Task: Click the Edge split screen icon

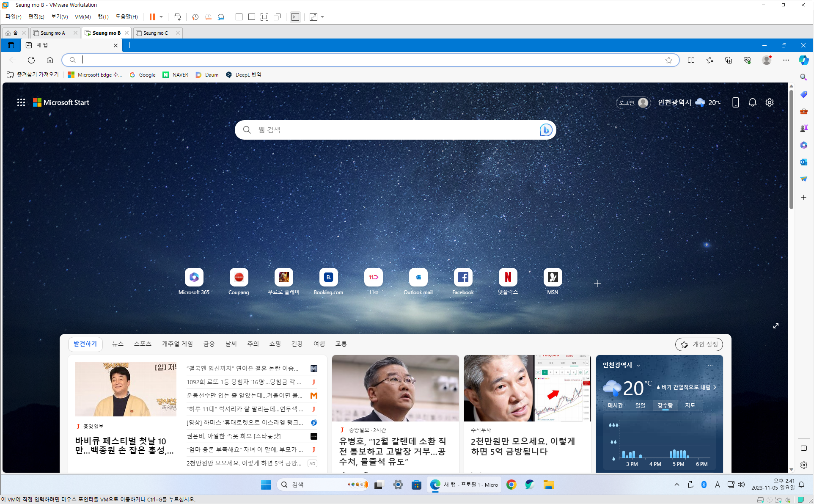Action: pyautogui.click(x=691, y=60)
